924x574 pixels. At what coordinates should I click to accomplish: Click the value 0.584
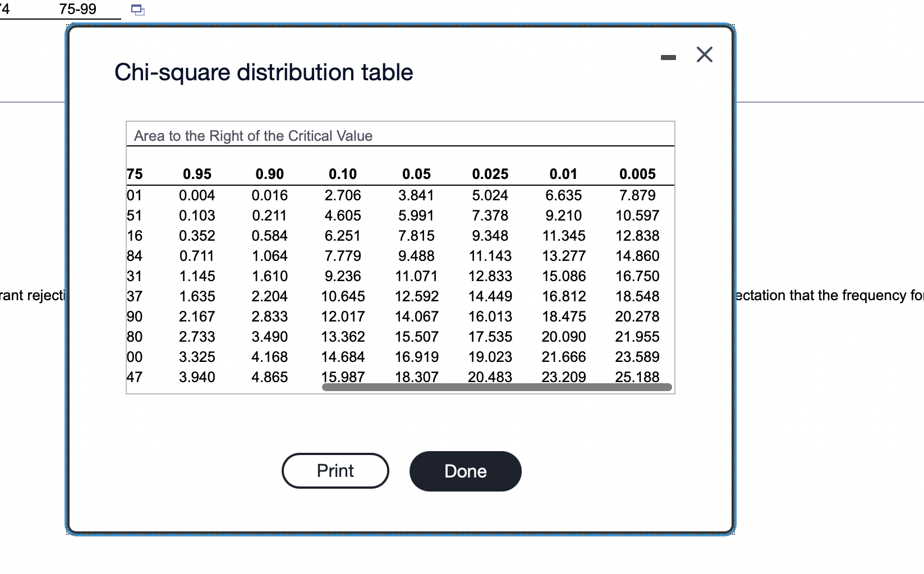click(x=270, y=236)
